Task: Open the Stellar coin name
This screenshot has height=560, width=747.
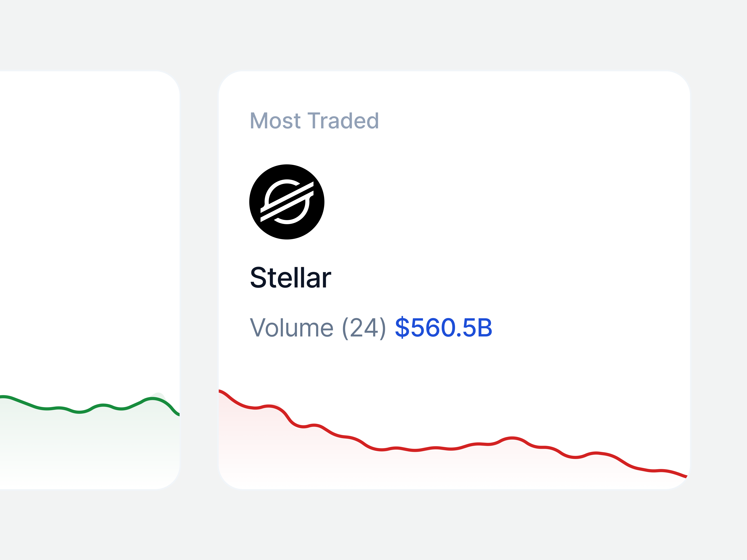Action: (x=290, y=278)
